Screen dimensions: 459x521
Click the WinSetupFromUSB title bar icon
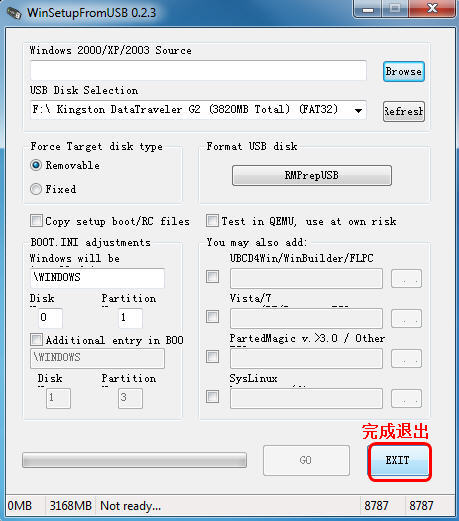(x=14, y=13)
